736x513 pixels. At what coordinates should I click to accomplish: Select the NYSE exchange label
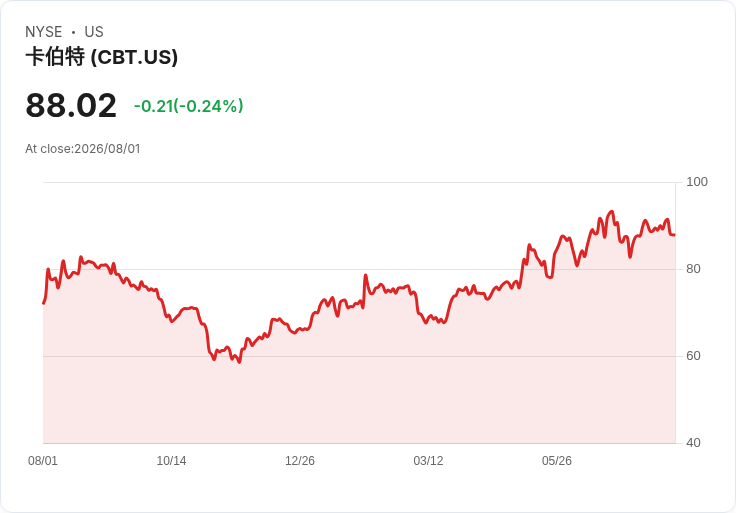click(x=44, y=32)
